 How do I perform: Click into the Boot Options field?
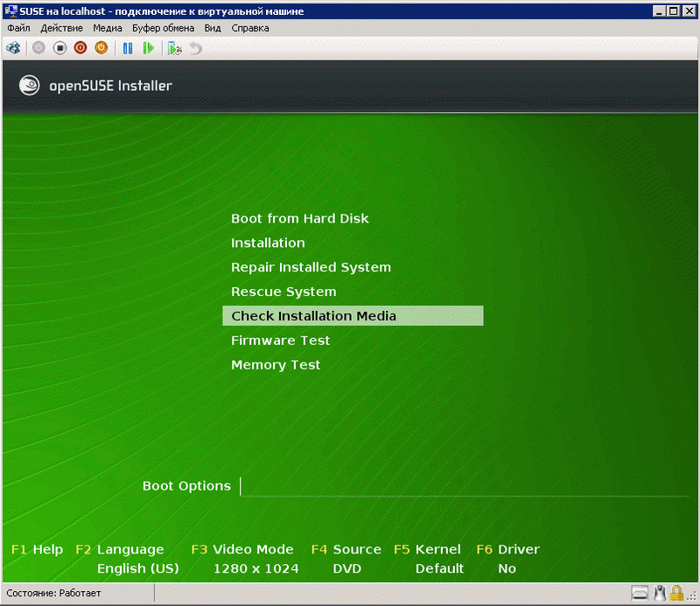coord(465,486)
